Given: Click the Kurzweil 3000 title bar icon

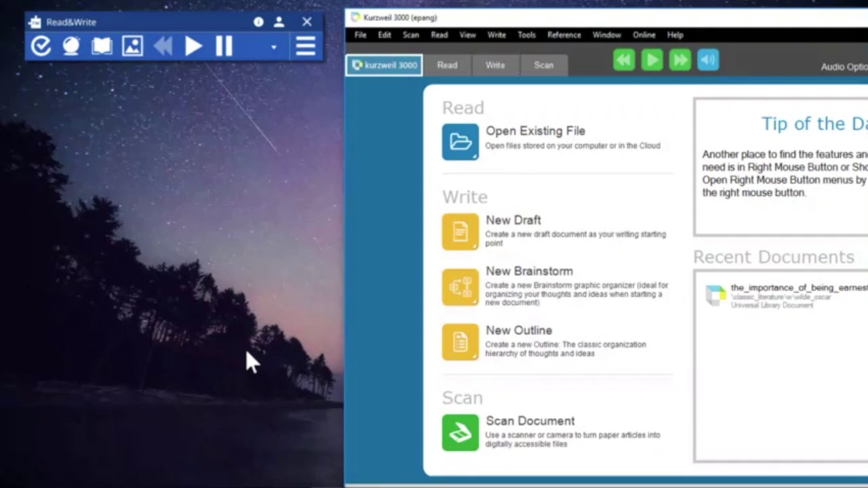Looking at the screenshot, I should pyautogui.click(x=355, y=18).
